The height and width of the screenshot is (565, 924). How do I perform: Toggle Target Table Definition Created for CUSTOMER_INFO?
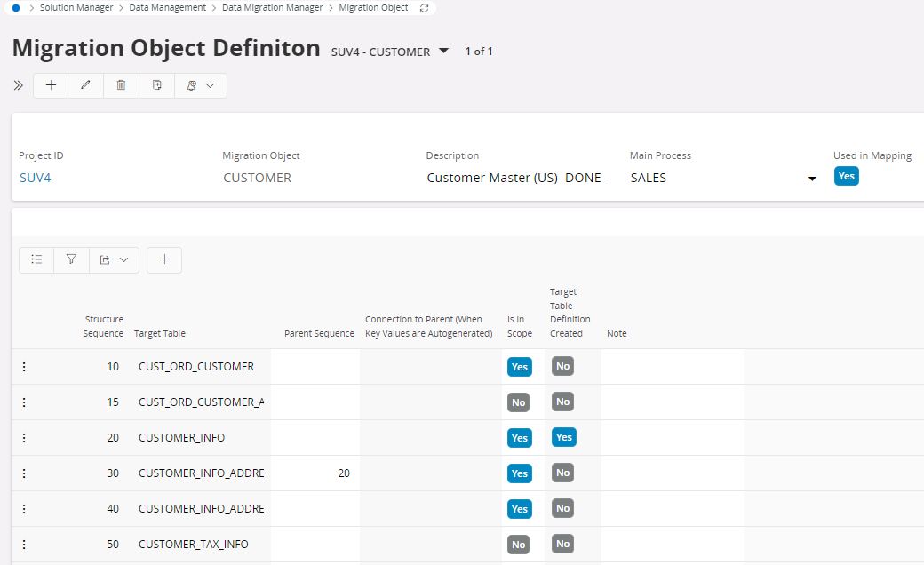coord(563,437)
